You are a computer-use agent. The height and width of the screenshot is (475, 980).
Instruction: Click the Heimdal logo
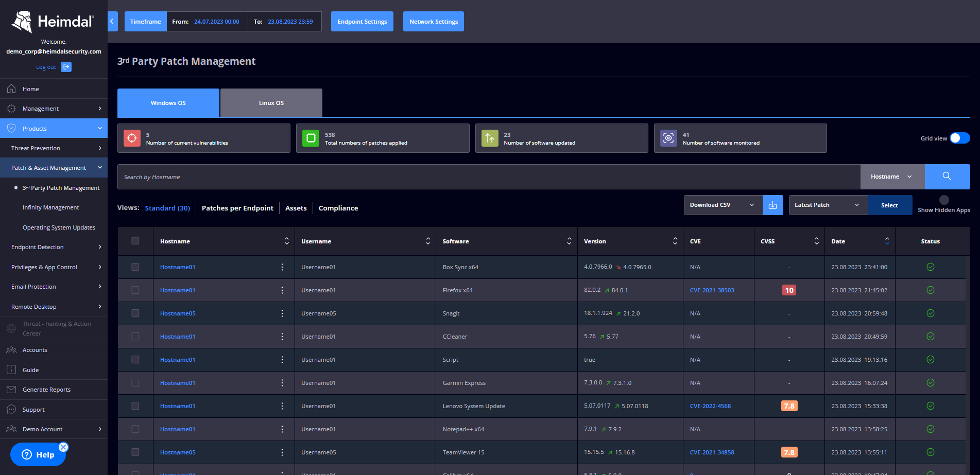pos(53,22)
